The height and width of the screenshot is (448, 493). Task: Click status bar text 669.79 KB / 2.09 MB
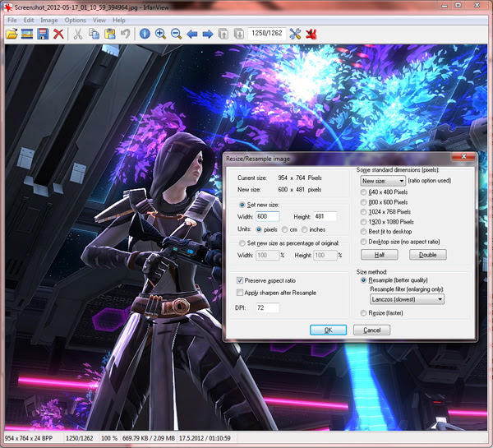pos(149,438)
